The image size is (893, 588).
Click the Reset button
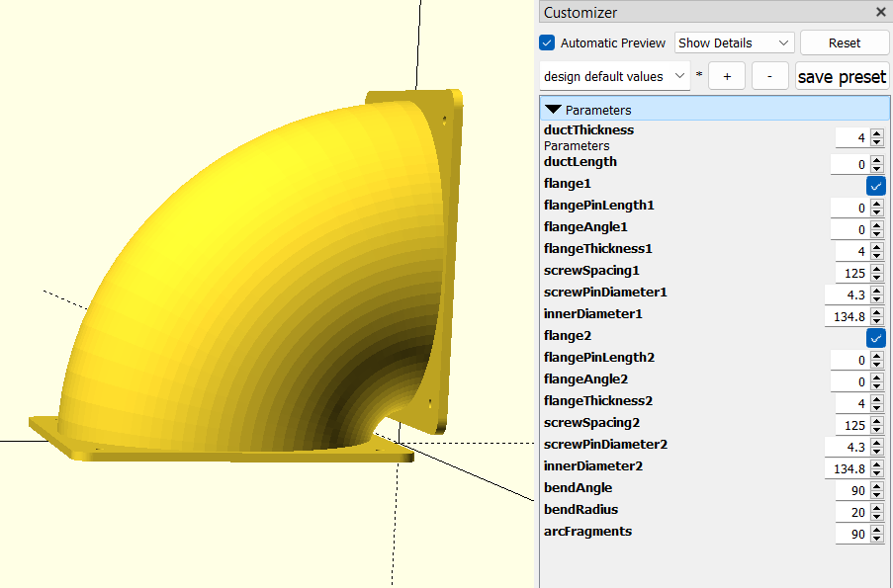[x=844, y=42]
